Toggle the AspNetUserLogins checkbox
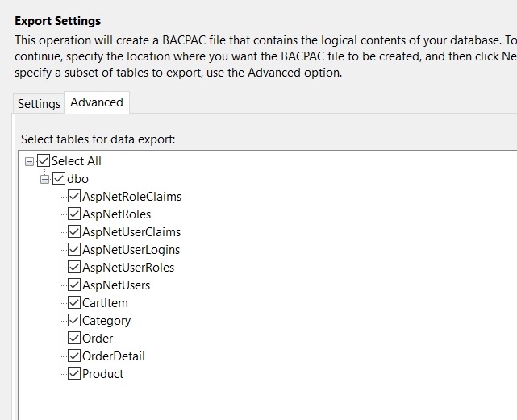This screenshot has width=517, height=420. [74, 250]
